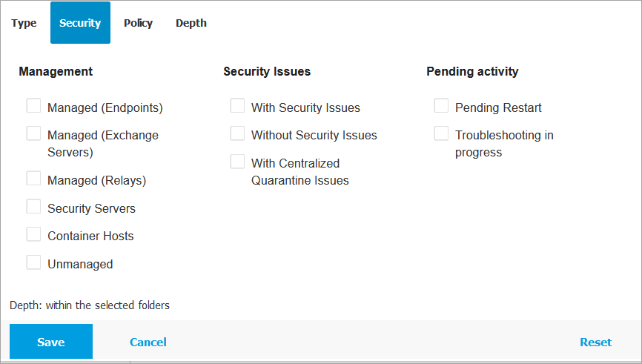
Task: Tick Without Security Issues checkbox
Action: point(237,133)
